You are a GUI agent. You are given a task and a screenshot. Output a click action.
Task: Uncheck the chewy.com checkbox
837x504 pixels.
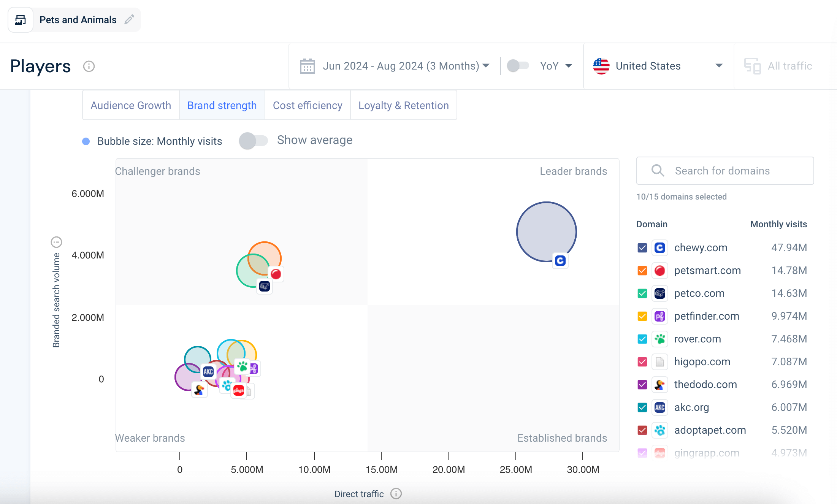[643, 247]
